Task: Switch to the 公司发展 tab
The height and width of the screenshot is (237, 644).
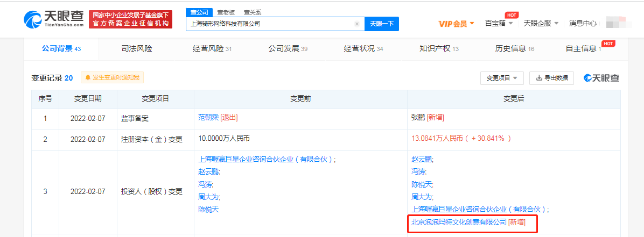Action: click(x=288, y=49)
